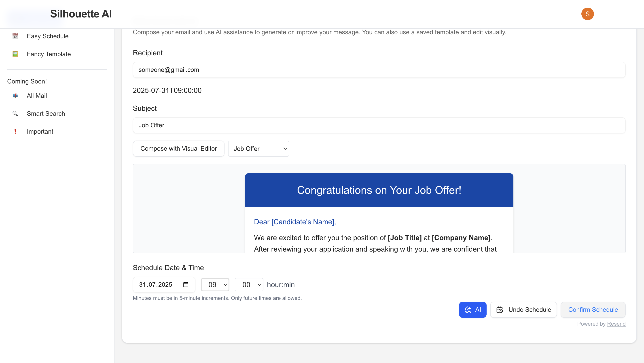Click the red Important exclamation icon
The width and height of the screenshot is (644, 363).
pos(15,132)
